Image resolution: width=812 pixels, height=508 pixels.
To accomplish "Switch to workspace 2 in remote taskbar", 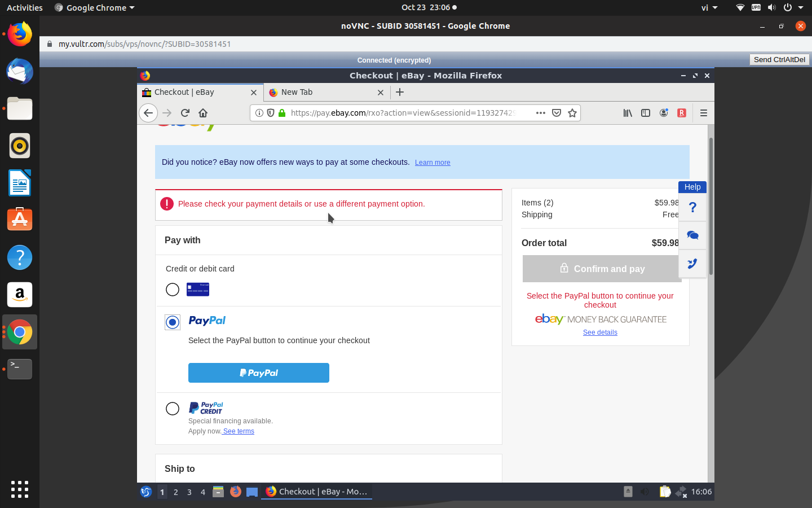I will point(176,492).
